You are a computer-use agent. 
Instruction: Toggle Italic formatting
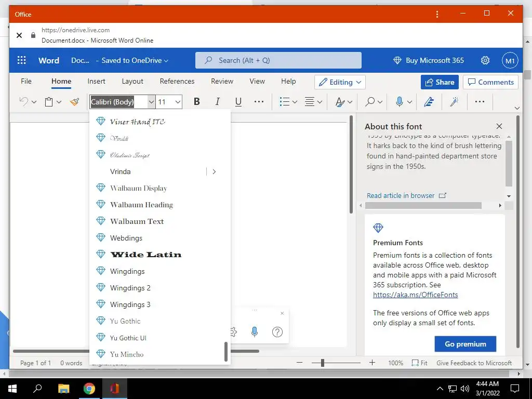218,101
